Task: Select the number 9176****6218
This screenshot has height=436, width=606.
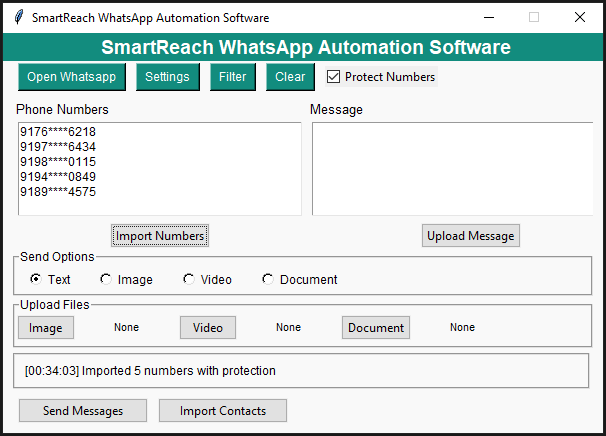Action: coord(58,132)
